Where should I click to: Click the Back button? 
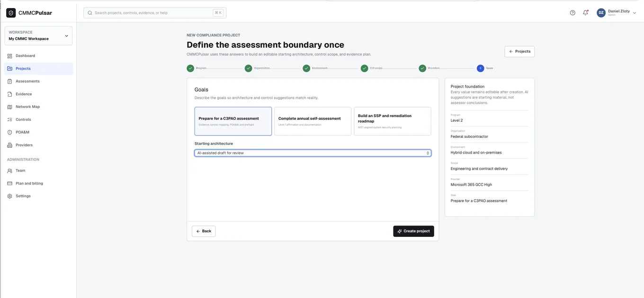[x=204, y=231]
